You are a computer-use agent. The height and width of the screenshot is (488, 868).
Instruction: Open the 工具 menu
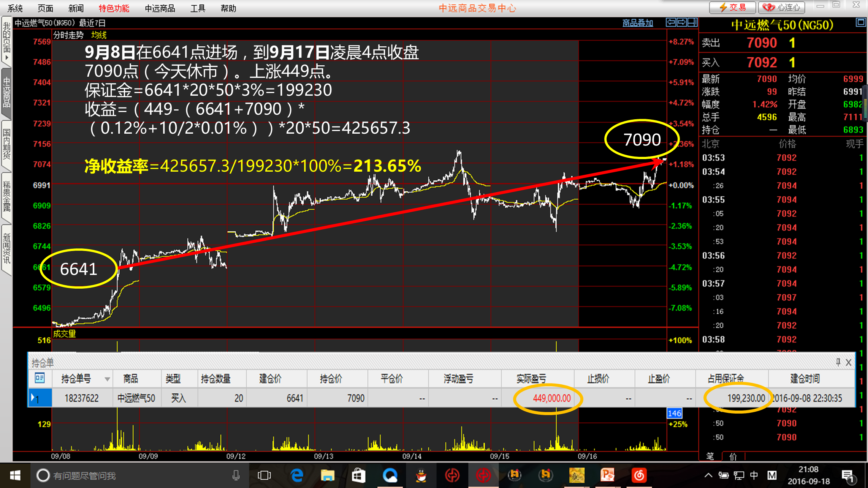click(198, 8)
